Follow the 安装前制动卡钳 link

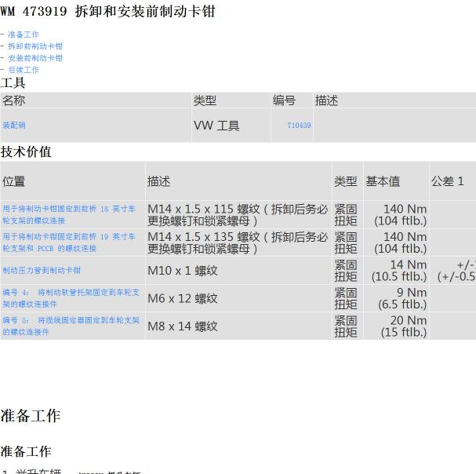click(35, 58)
